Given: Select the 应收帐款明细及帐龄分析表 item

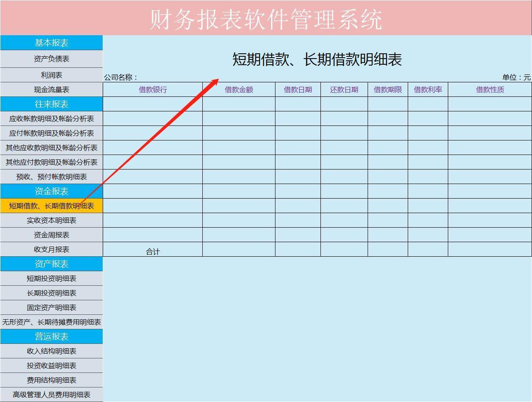Looking at the screenshot, I should tap(52, 118).
